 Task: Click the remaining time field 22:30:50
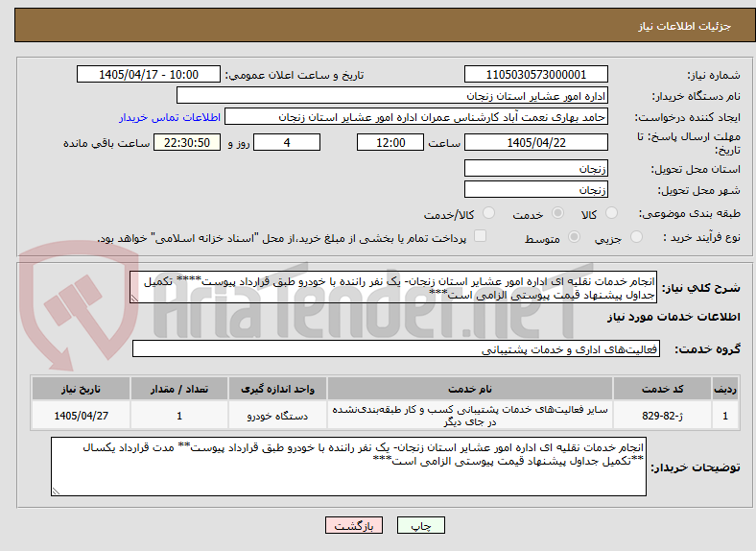point(187,142)
